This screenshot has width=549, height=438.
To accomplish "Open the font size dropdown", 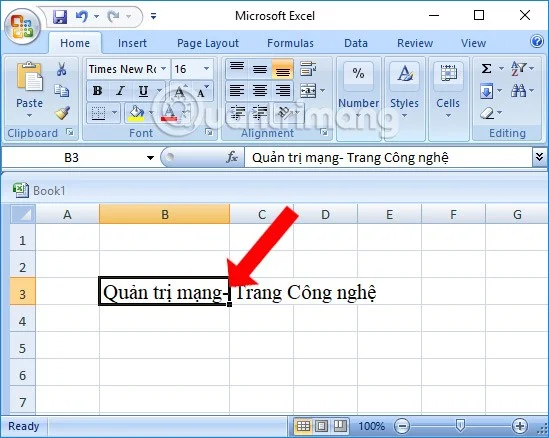I will point(206,69).
